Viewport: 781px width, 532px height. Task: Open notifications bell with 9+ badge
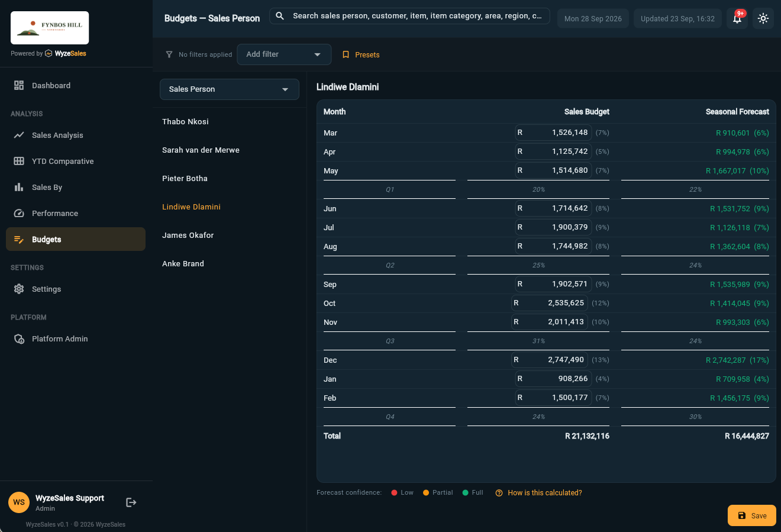coord(737,18)
